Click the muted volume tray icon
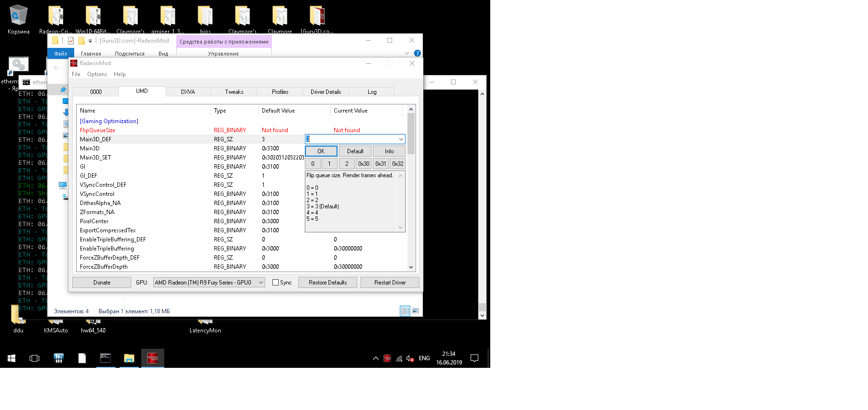The image size is (868, 410). tap(410, 358)
